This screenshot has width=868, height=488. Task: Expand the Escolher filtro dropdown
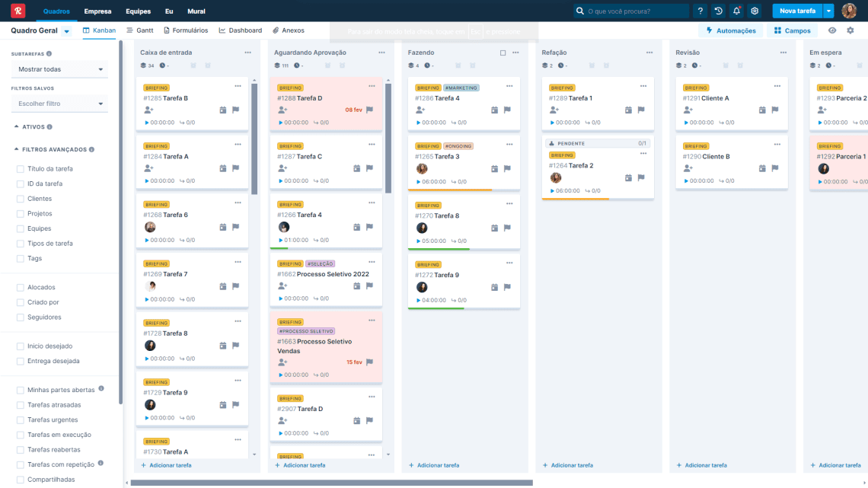point(59,104)
